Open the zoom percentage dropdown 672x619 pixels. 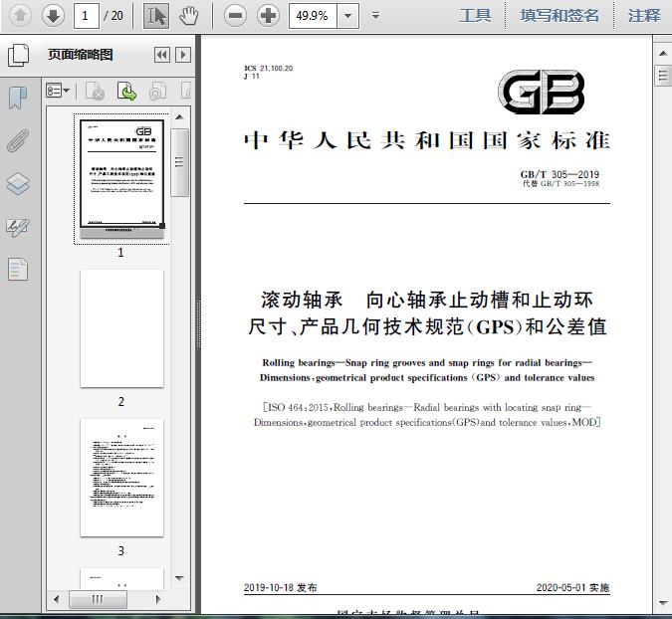point(348,16)
